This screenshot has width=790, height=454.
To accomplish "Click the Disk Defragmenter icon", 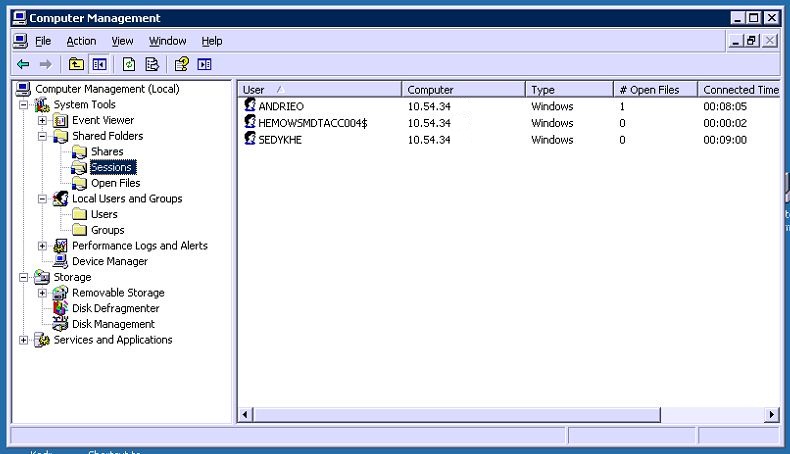I will click(x=60, y=308).
